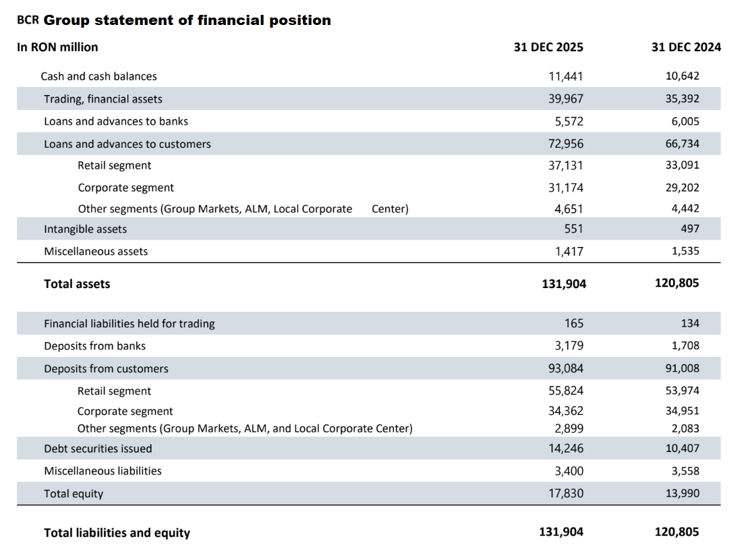The width and height of the screenshot is (742, 560).
Task: Click the 'Deposits from banks' 2025 value 3,179
Action: coord(569,345)
